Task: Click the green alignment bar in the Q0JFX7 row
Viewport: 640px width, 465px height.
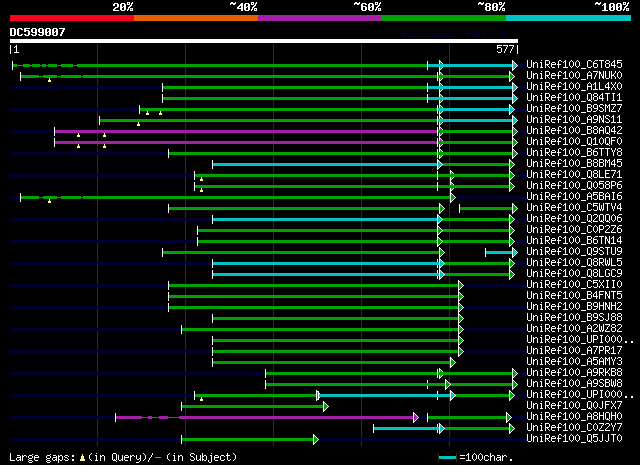Action: tap(255, 407)
